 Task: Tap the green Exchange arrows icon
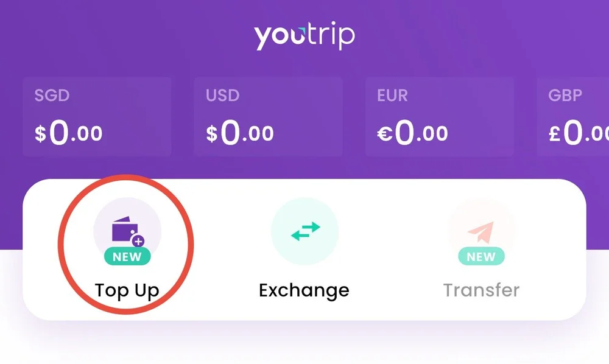[x=305, y=231]
